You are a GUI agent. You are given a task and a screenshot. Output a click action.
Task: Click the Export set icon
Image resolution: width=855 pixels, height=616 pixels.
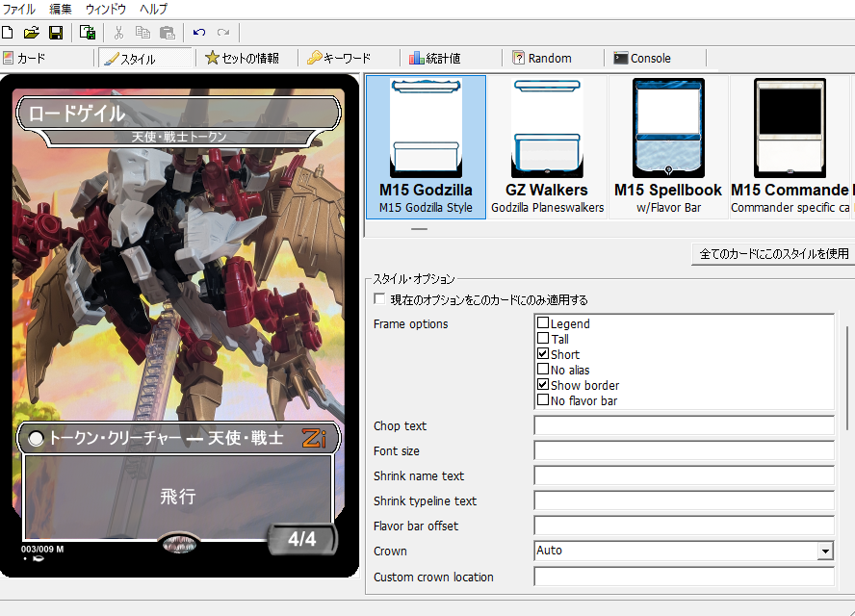click(x=88, y=33)
